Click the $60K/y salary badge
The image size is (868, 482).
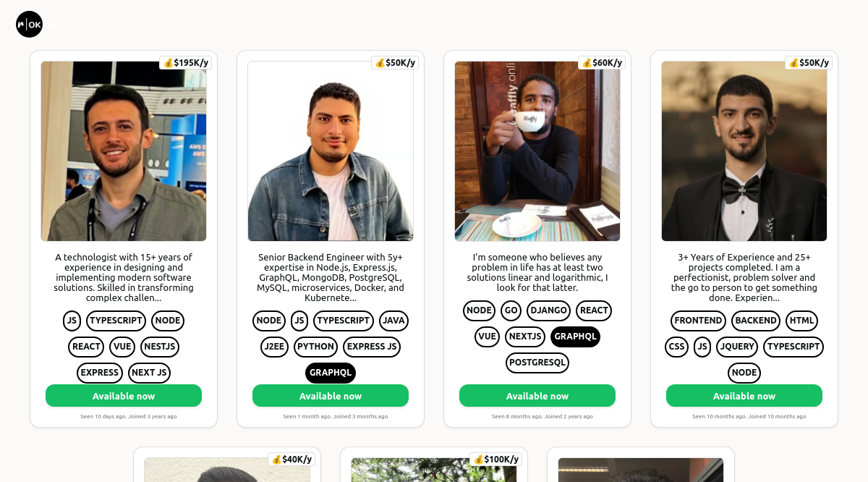tap(602, 63)
